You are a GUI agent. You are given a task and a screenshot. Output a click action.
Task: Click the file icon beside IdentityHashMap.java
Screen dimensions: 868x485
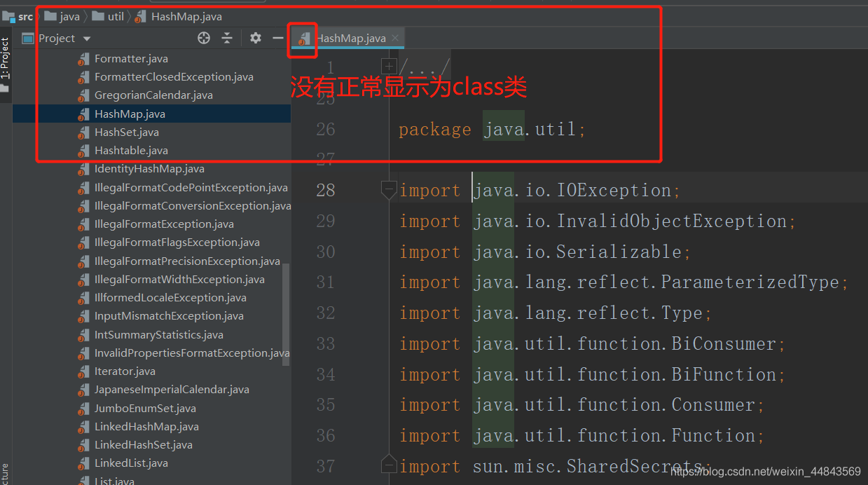tap(84, 169)
